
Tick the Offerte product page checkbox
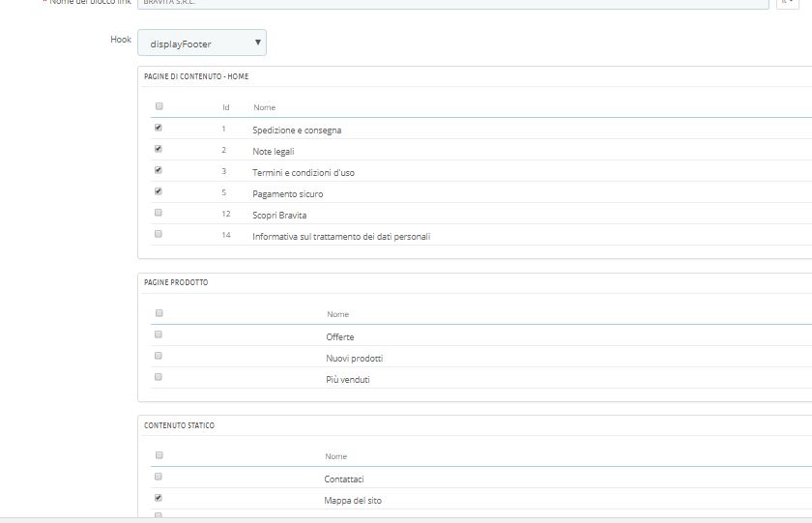click(x=159, y=334)
